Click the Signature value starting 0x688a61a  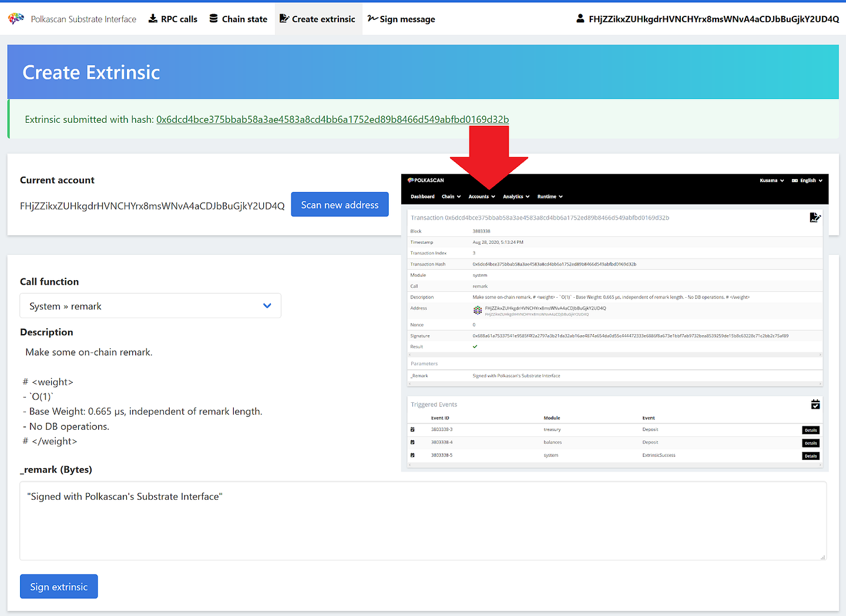tap(630, 336)
